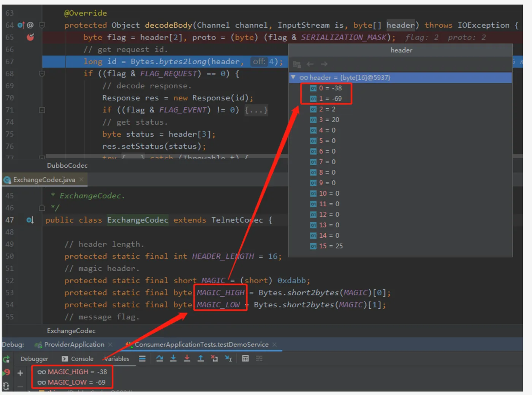The image size is (532, 395).
Task: Click byte icon of element 15 = 25
Action: click(x=313, y=246)
